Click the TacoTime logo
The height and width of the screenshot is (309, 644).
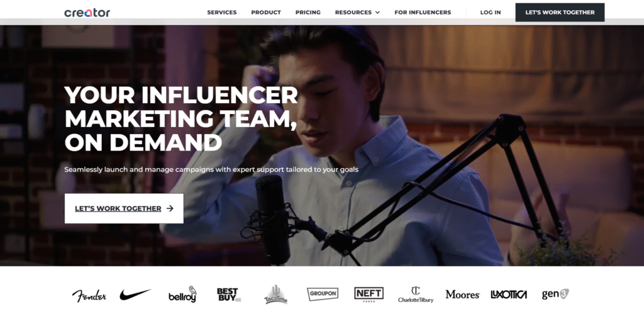pyautogui.click(x=275, y=294)
